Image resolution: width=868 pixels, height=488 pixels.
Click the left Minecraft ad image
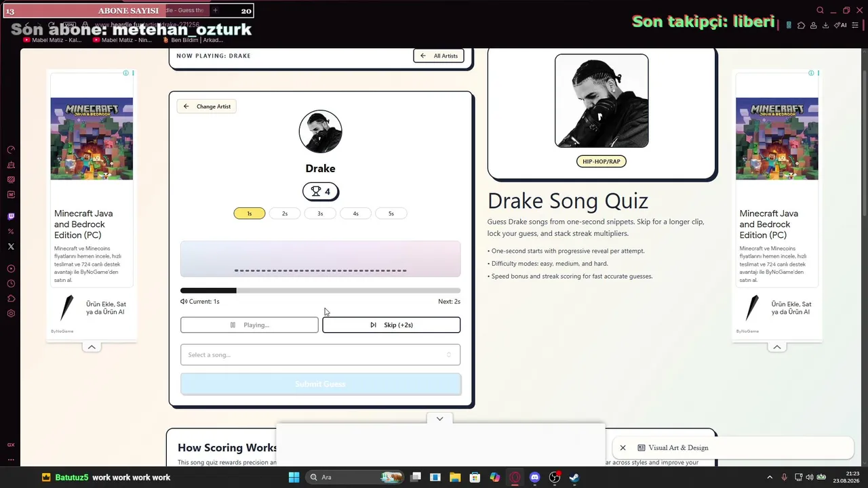click(x=92, y=139)
